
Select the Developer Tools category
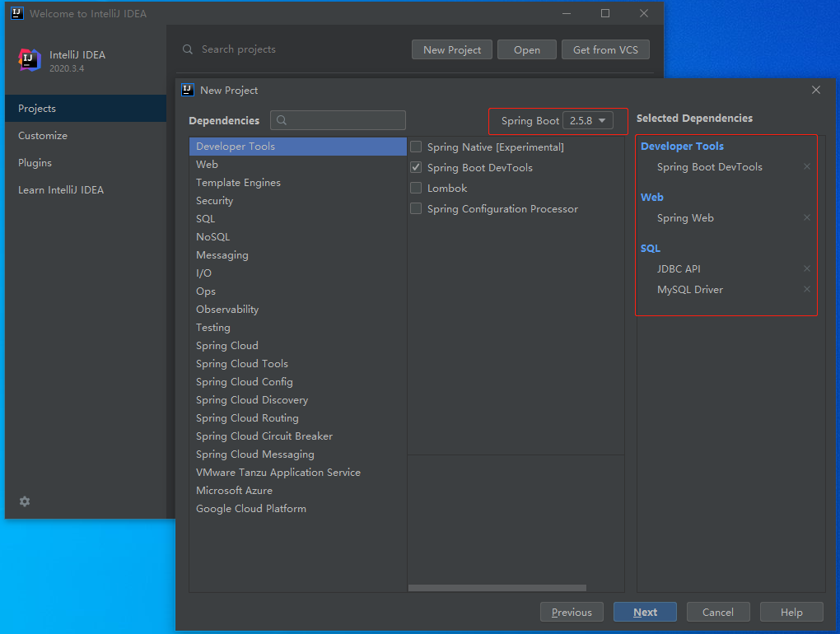(298, 147)
